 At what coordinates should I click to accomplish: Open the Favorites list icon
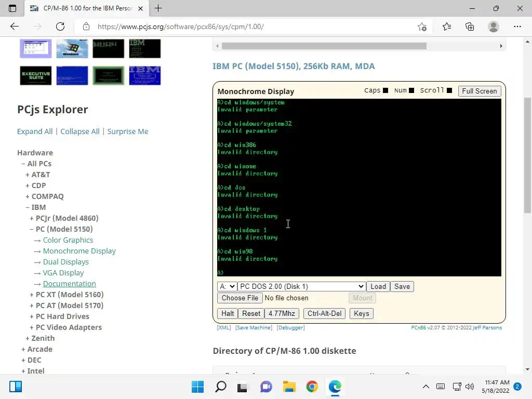[446, 26]
